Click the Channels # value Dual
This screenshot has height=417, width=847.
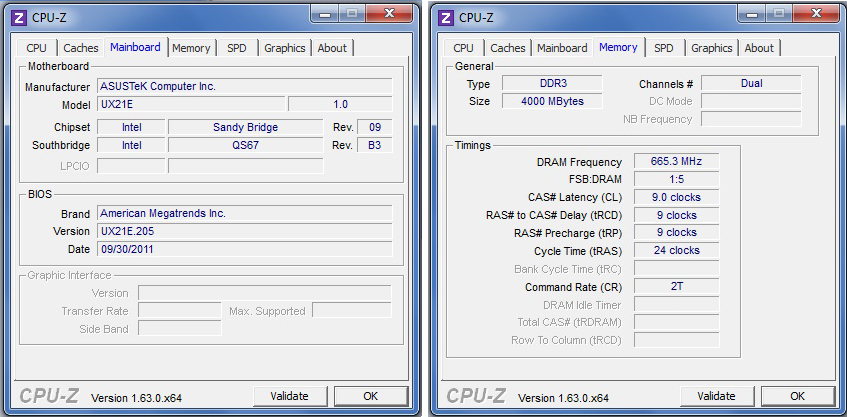point(751,83)
